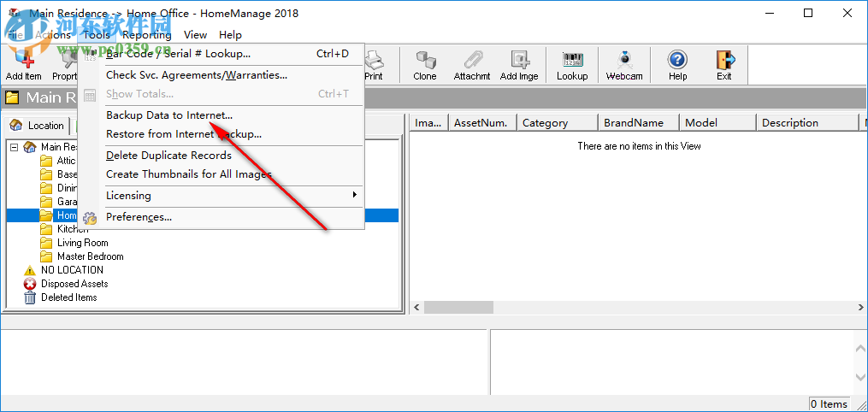
Task: Click the Clone toolbar icon
Action: coord(424,59)
